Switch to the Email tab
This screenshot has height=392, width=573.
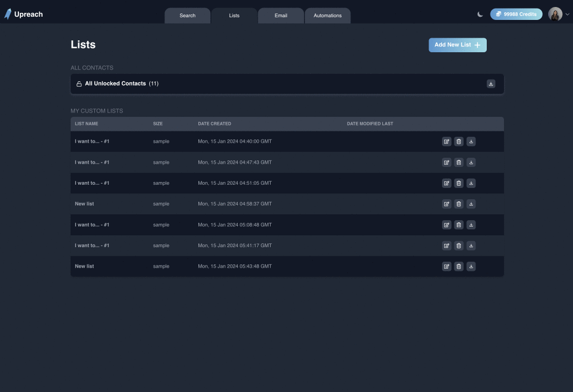tap(281, 16)
